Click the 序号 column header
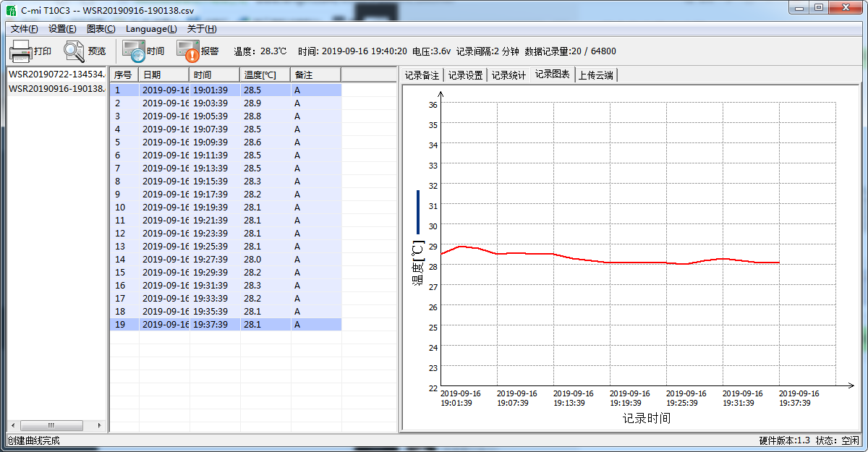The height and width of the screenshot is (452, 868). [x=124, y=74]
